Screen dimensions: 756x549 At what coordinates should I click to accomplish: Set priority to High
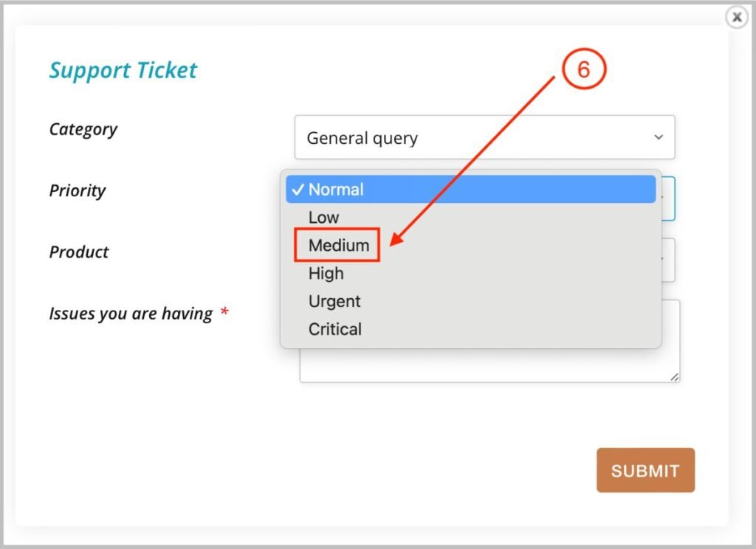click(x=326, y=274)
